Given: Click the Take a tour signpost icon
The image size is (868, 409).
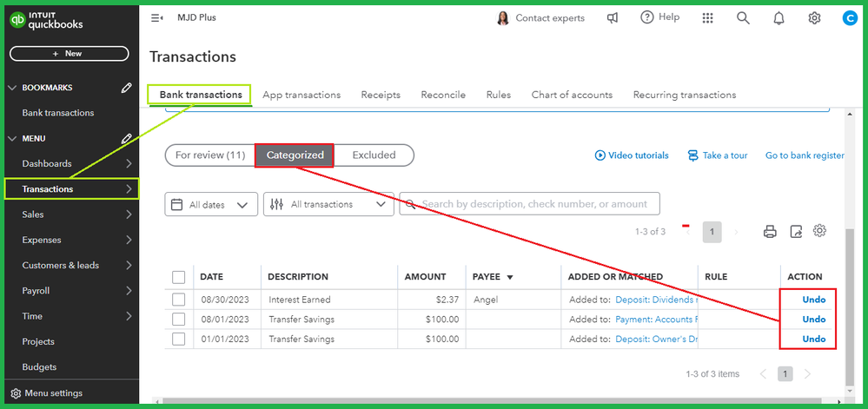Looking at the screenshot, I should tap(692, 155).
